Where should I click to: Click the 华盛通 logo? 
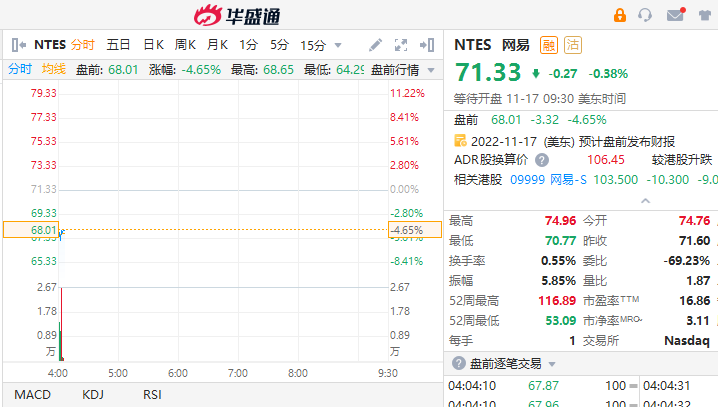coord(237,16)
